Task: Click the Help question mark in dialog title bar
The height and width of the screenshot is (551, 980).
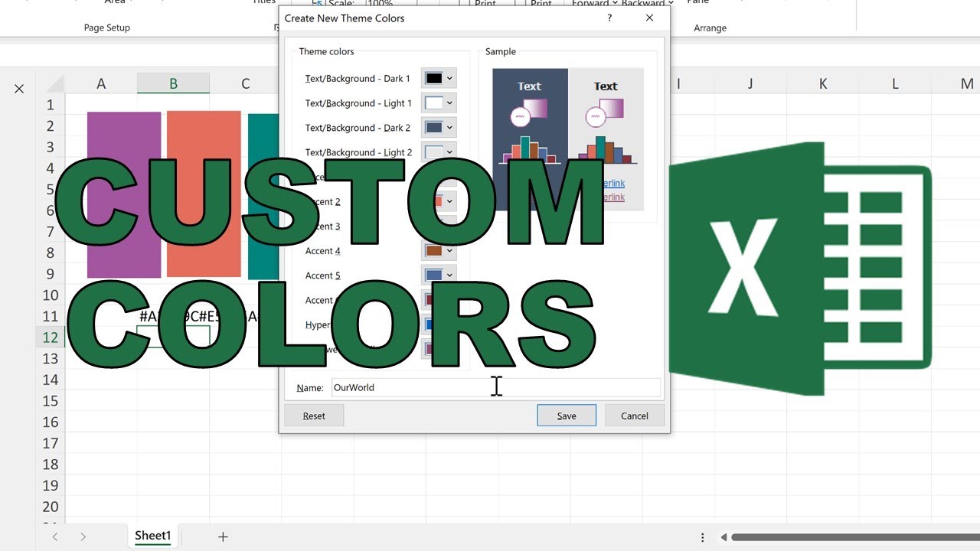Action: pyautogui.click(x=609, y=18)
